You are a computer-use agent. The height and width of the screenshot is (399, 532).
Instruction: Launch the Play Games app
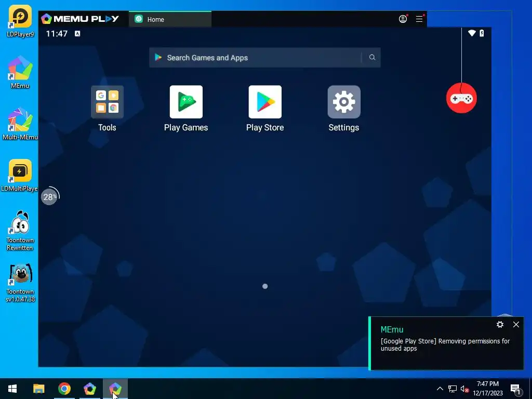point(186,102)
